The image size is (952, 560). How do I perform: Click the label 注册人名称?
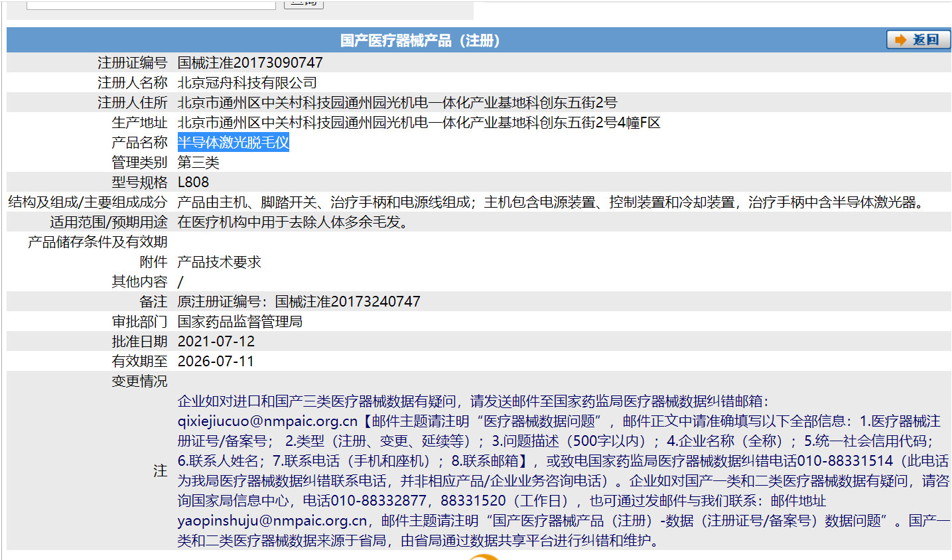pos(133,82)
